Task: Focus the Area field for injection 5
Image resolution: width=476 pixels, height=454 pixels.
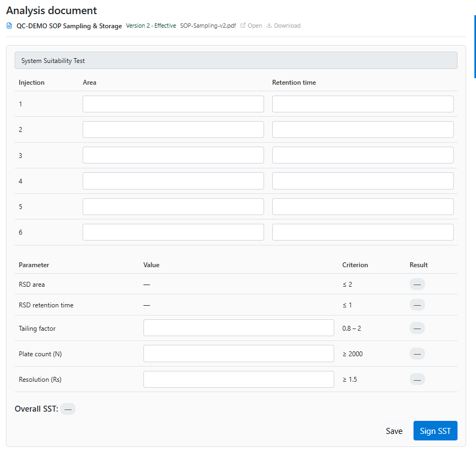Action: coord(173,207)
